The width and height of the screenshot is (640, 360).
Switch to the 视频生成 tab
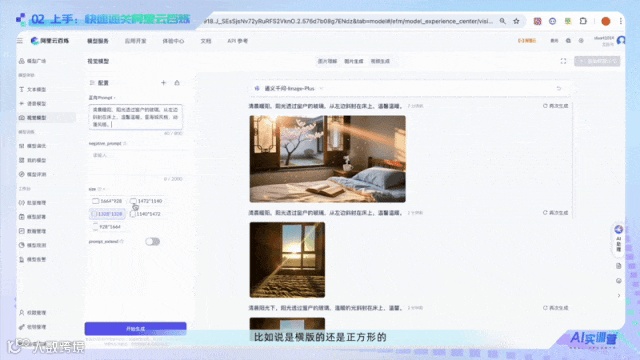[x=380, y=61]
